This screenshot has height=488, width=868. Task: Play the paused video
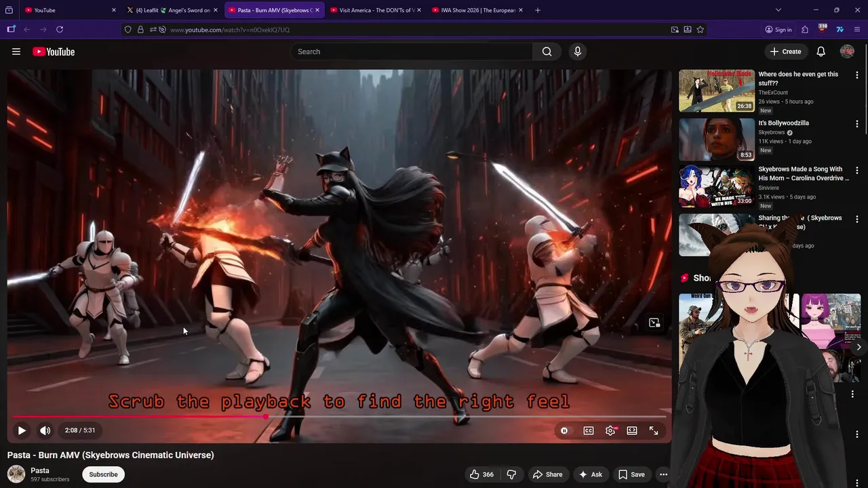(x=22, y=430)
